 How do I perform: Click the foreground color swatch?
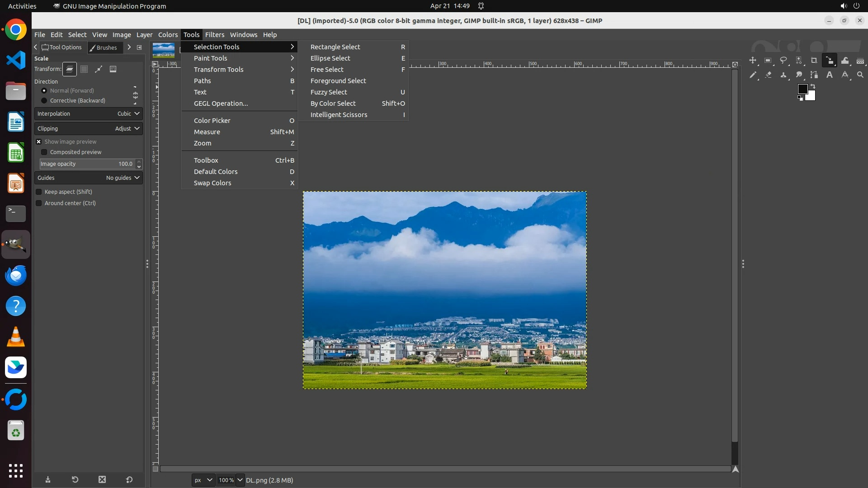click(x=802, y=89)
